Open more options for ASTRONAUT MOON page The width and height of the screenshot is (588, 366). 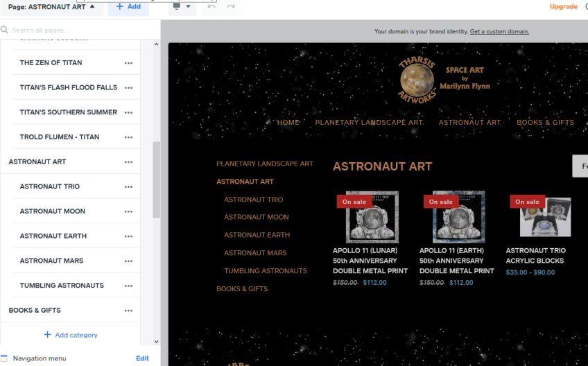(128, 211)
